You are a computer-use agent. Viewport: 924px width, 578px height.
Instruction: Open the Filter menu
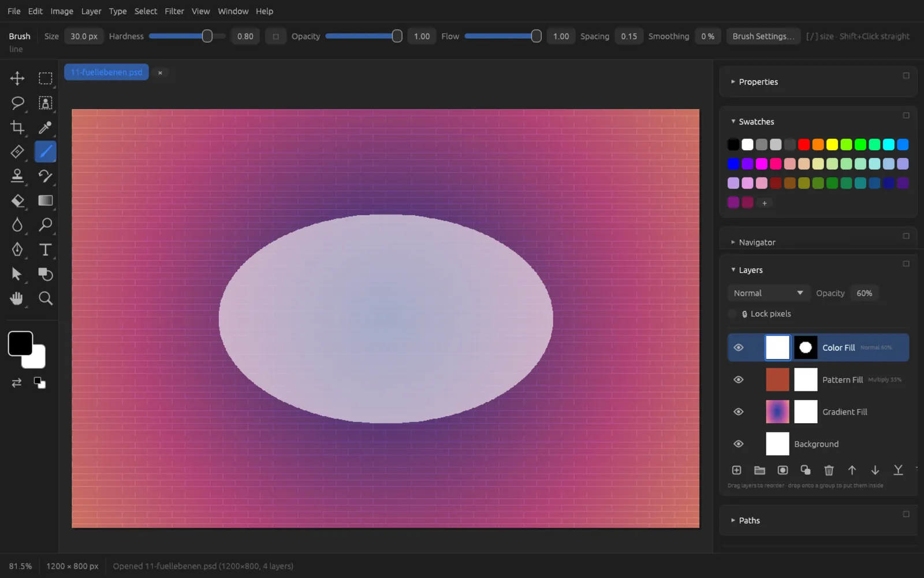coord(174,11)
